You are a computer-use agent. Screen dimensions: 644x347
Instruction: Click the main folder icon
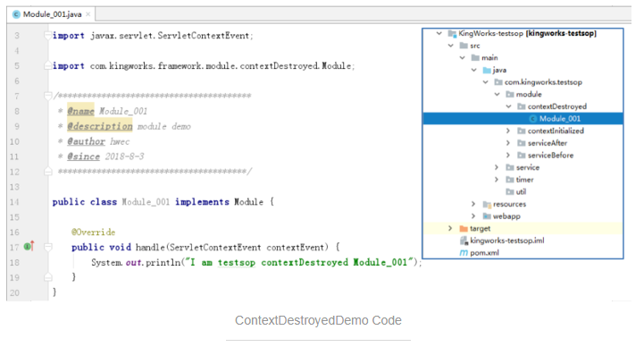[475, 58]
